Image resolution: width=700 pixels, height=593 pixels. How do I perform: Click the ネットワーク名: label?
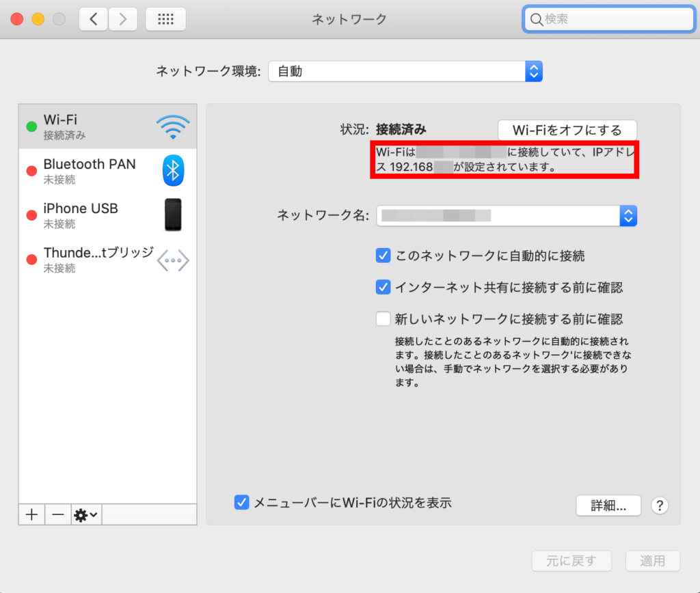click(323, 215)
